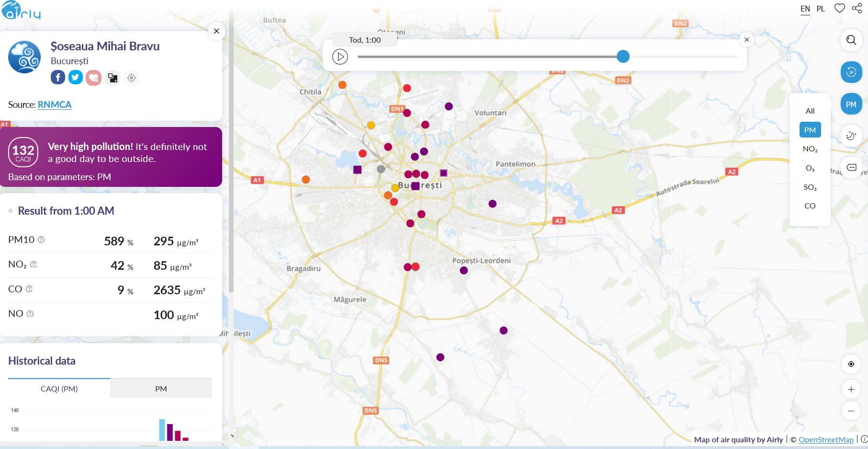The height and width of the screenshot is (449, 868).
Task: Choose All in the pollutant list
Action: (810, 111)
